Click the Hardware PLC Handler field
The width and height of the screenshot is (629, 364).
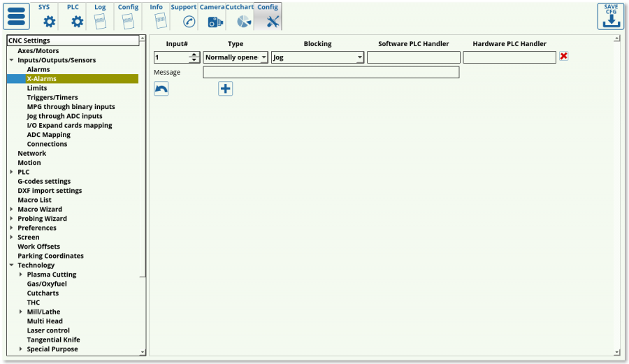coord(509,57)
